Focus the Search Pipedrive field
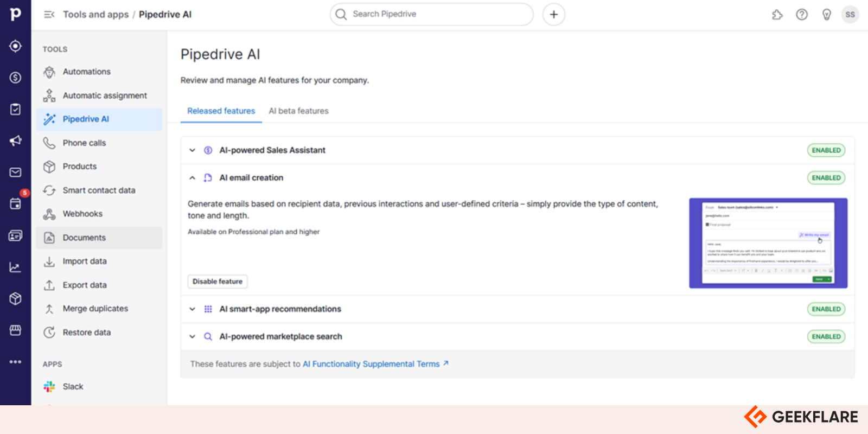 (432, 15)
